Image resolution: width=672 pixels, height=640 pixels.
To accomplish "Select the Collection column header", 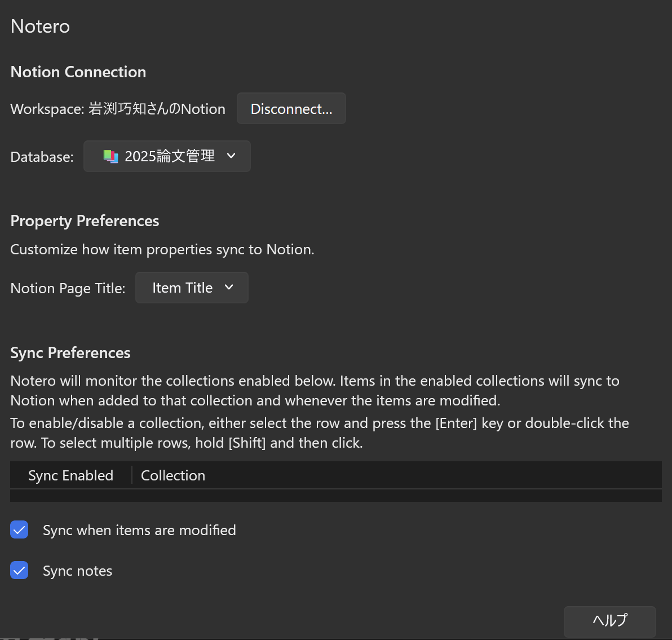I will click(x=173, y=475).
